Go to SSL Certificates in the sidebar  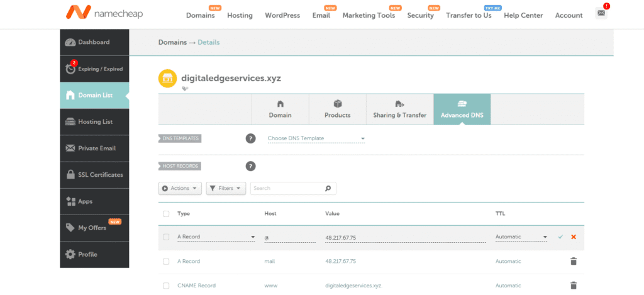coord(94,175)
